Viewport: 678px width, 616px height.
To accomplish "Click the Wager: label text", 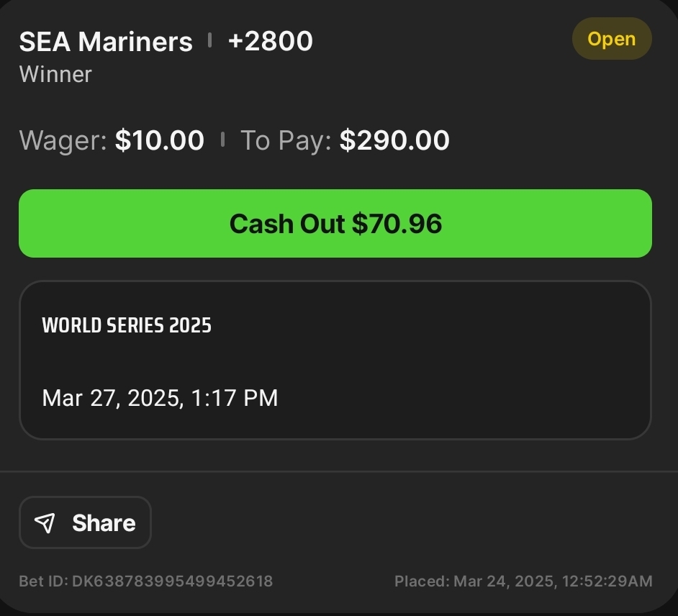I will pos(63,140).
